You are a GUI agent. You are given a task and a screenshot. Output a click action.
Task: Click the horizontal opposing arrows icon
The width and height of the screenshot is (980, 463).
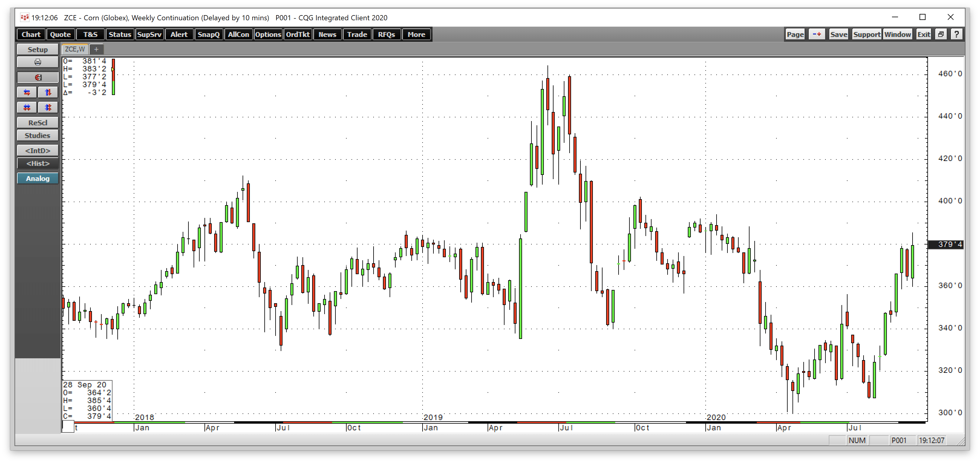click(27, 92)
